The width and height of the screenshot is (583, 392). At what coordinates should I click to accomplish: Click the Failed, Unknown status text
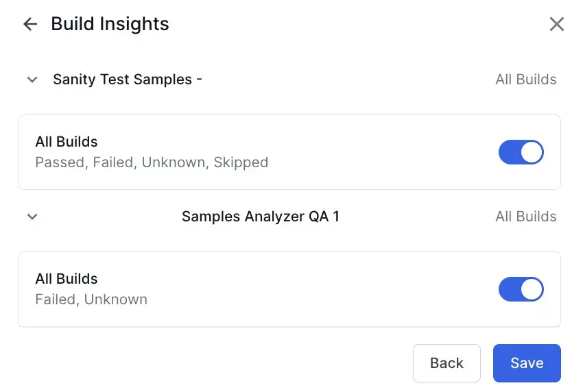tap(91, 299)
